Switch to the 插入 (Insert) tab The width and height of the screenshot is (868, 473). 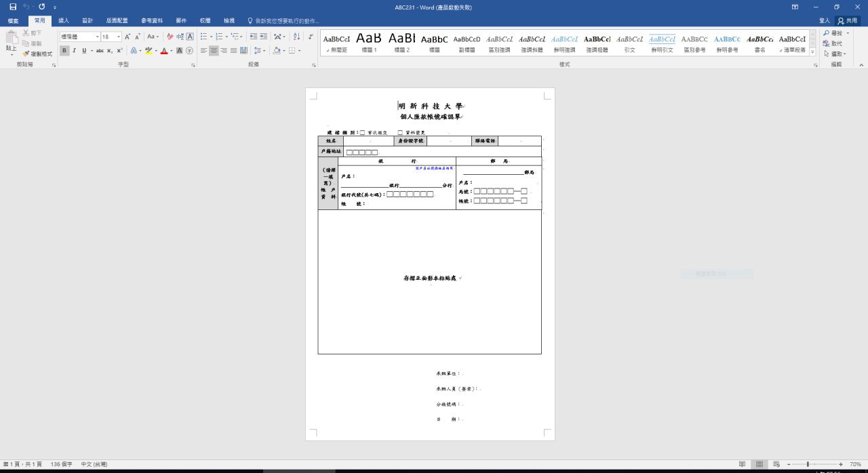point(64,21)
